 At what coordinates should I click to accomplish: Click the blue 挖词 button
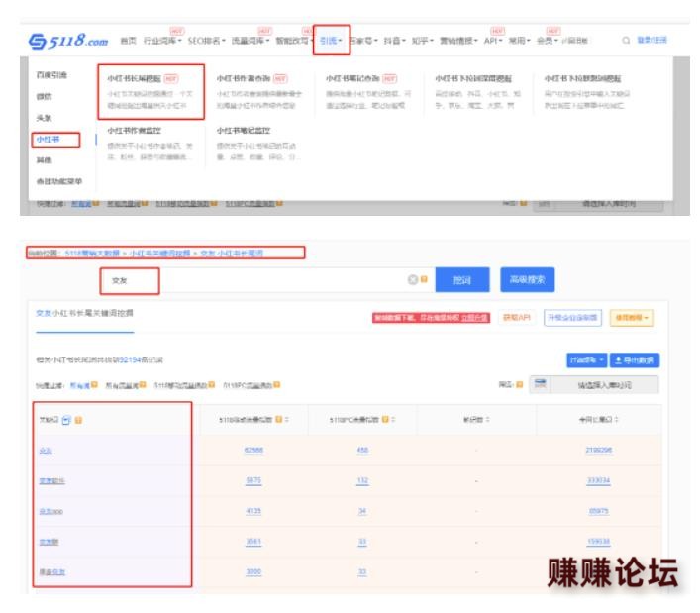pos(462,280)
